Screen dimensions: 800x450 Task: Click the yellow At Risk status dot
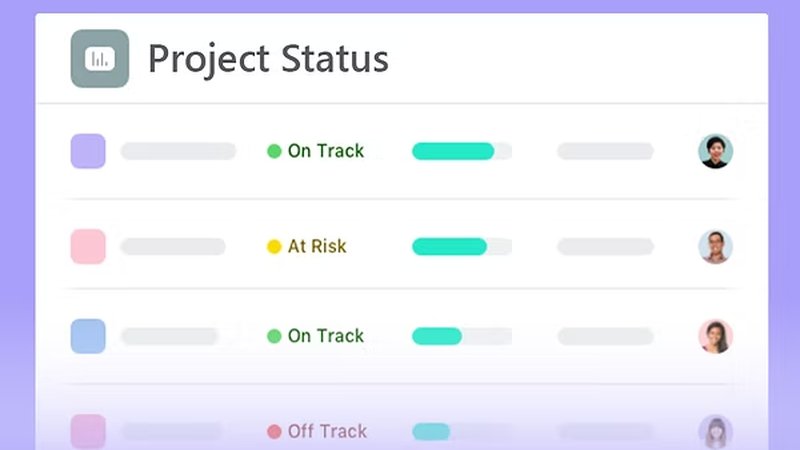click(274, 247)
